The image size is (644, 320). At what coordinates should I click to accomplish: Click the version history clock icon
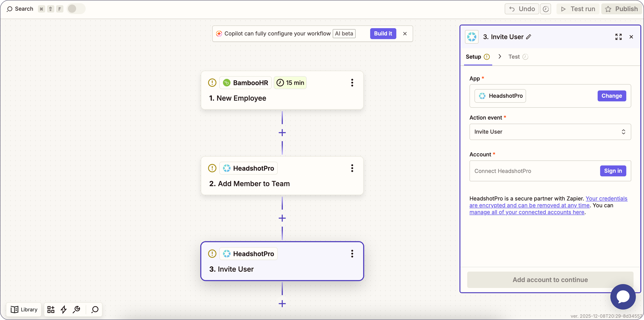545,9
